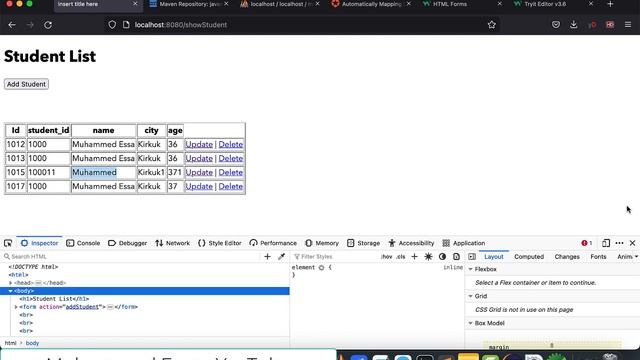Close the developer tools panel

[632, 243]
